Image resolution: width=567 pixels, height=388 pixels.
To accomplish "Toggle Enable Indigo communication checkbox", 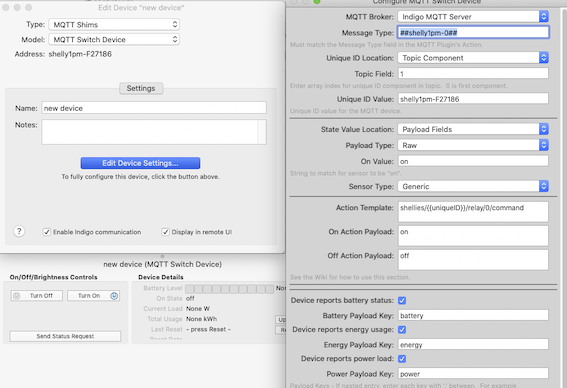I will coord(47,232).
